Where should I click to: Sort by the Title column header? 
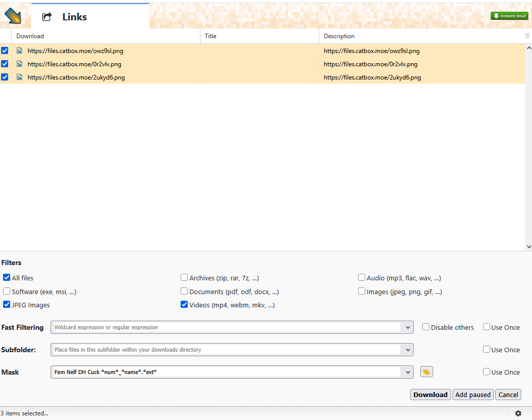tap(260, 36)
